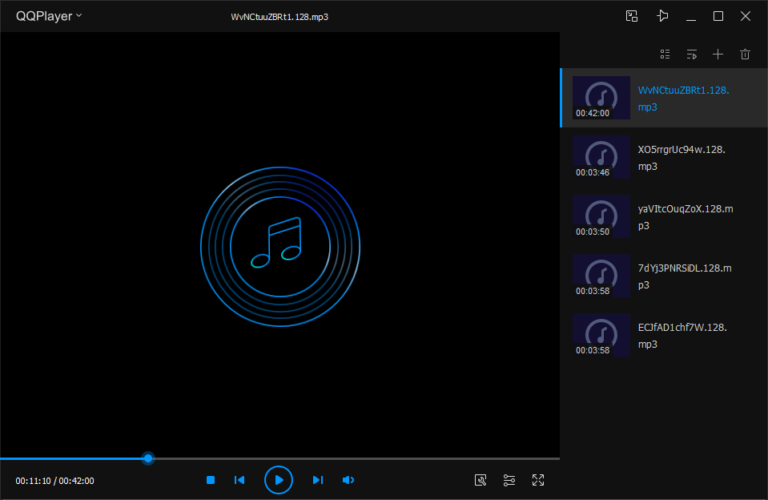This screenshot has height=500, width=768.
Task: Select 7dYj3PNRSiDL.128.mp3 in the playlist
Action: point(664,276)
